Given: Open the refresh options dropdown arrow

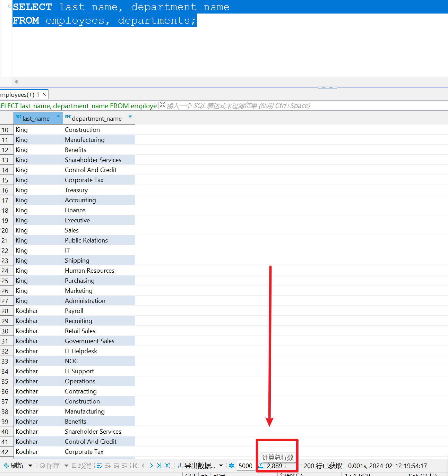Looking at the screenshot, I should click(31, 466).
